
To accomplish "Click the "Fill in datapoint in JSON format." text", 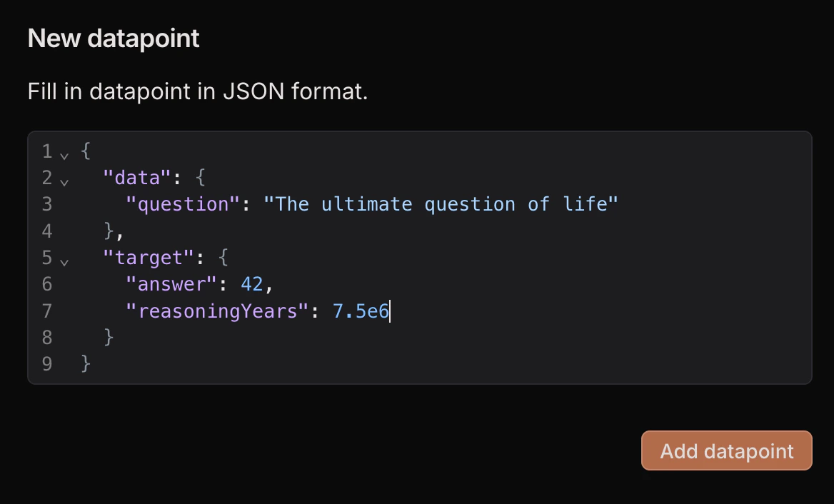I will point(197,91).
